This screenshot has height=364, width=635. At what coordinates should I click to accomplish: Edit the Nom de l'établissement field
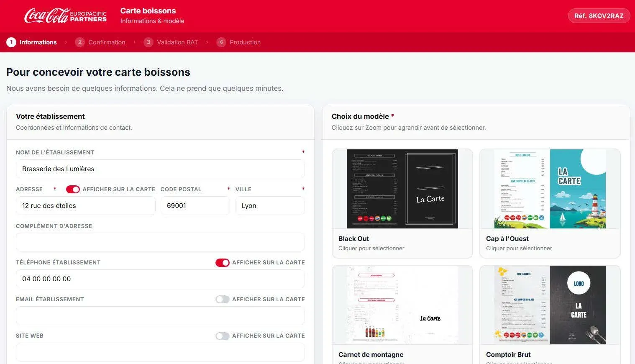(160, 169)
